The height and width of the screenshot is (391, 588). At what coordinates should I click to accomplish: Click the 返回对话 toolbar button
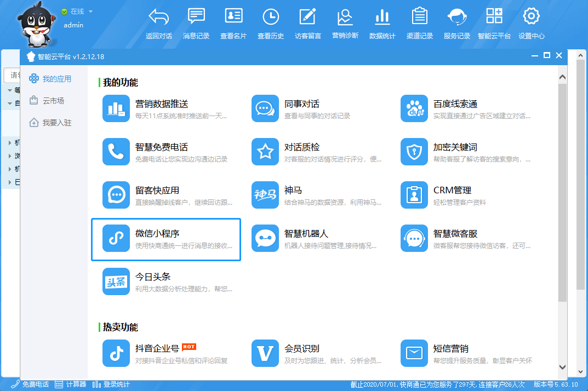click(x=159, y=24)
